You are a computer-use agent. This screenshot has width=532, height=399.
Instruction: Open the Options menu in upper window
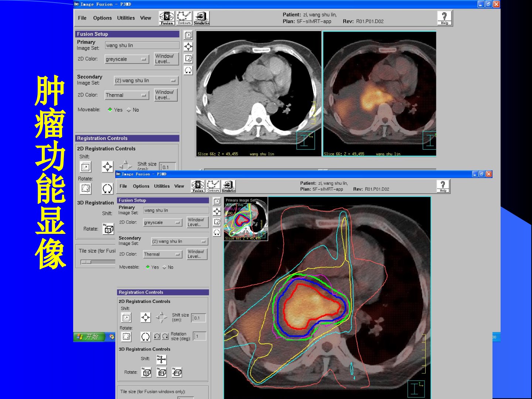click(102, 18)
